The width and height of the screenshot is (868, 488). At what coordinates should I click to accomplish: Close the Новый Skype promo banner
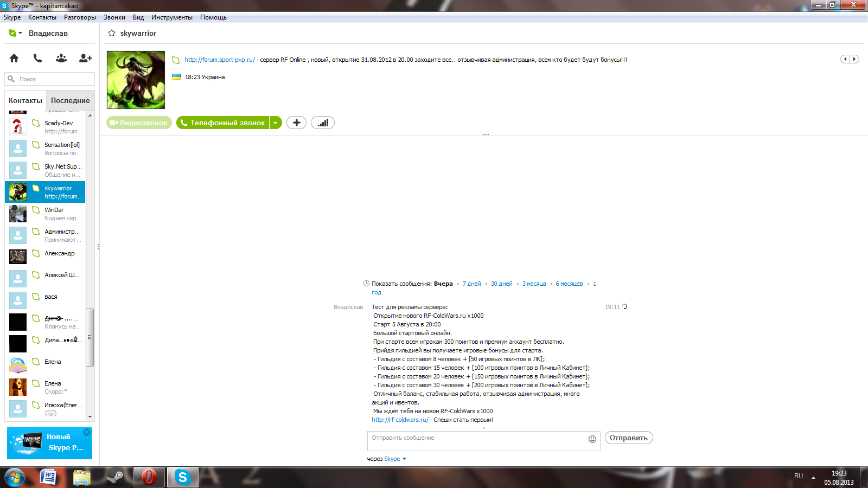point(87,432)
